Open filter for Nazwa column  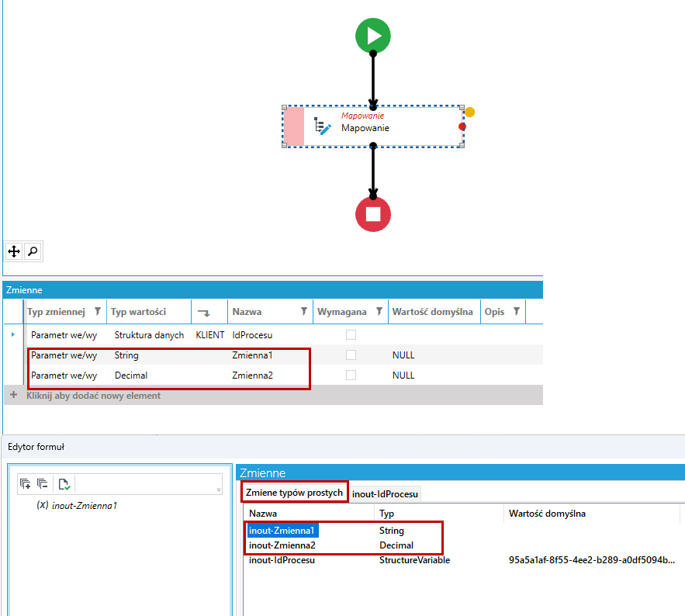[x=304, y=312]
